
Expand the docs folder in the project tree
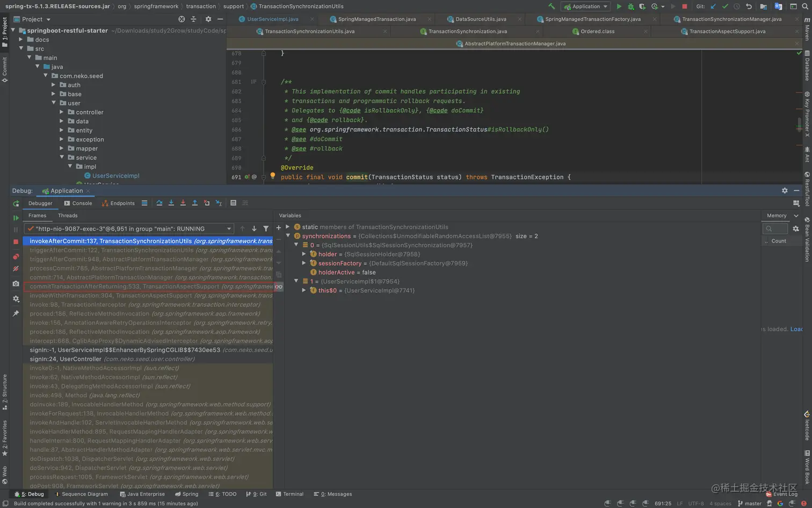21,40
